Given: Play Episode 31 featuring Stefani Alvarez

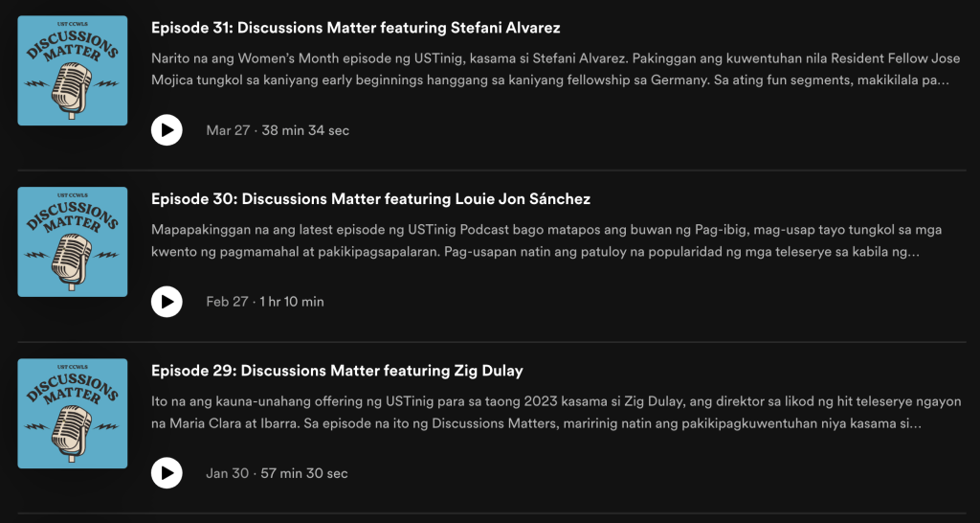Looking at the screenshot, I should click(167, 130).
